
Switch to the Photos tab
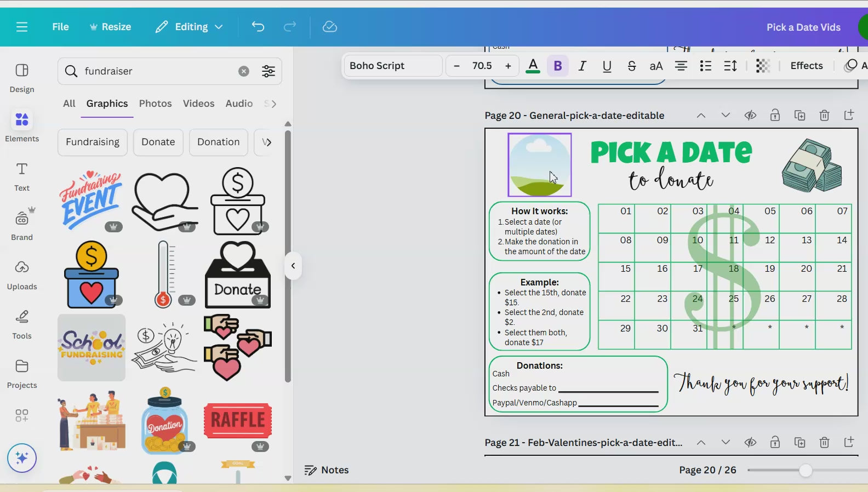[155, 104]
